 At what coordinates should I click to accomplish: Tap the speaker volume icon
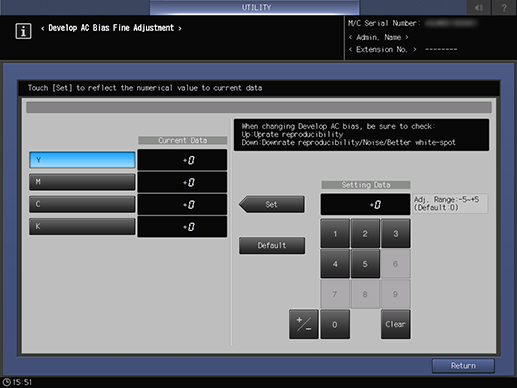coord(479,7)
